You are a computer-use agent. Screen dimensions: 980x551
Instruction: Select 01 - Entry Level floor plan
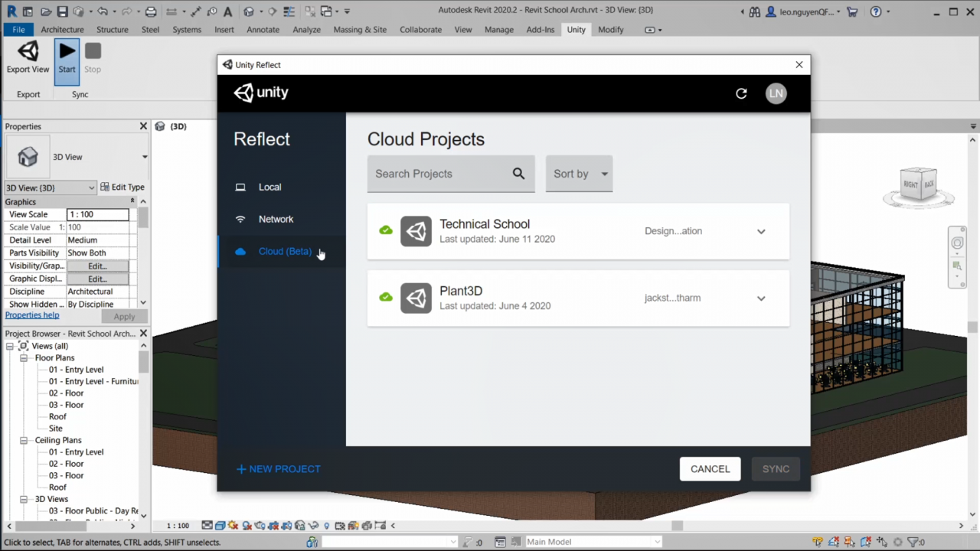tap(76, 370)
